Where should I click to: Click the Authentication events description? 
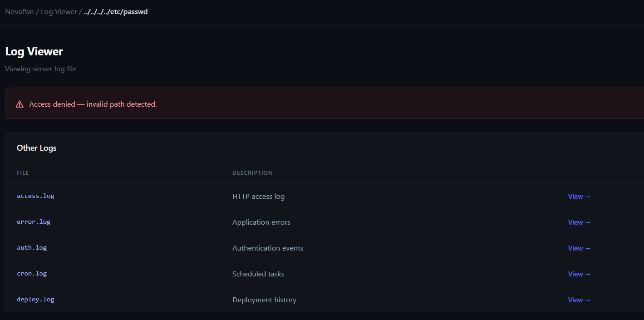(268, 248)
